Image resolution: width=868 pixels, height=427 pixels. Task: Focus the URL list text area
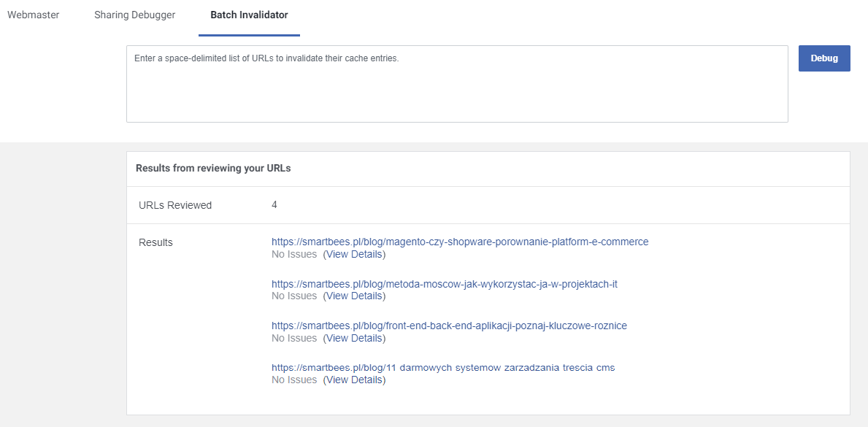point(457,84)
